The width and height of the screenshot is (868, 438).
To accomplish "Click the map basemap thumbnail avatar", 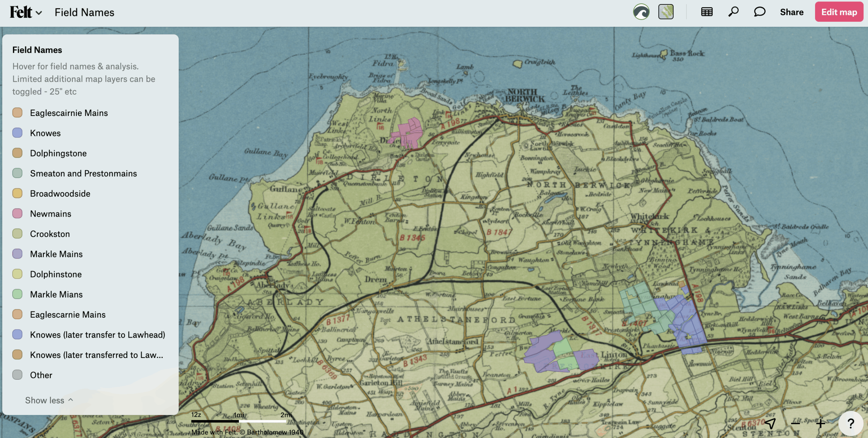I will tap(666, 12).
